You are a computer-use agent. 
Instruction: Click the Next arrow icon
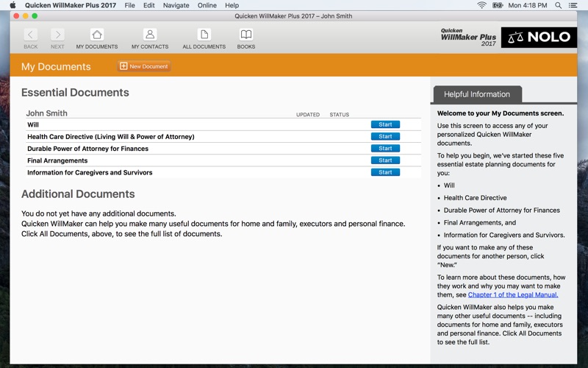[x=57, y=35]
